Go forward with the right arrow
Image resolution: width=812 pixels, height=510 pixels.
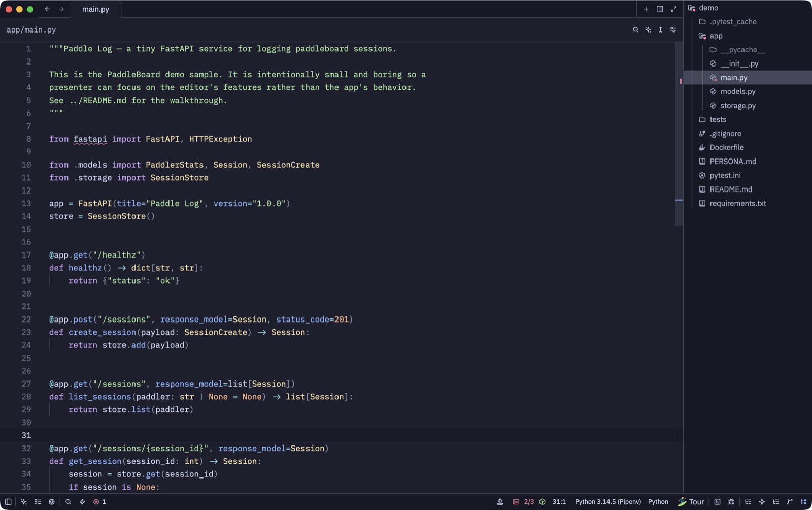click(61, 9)
